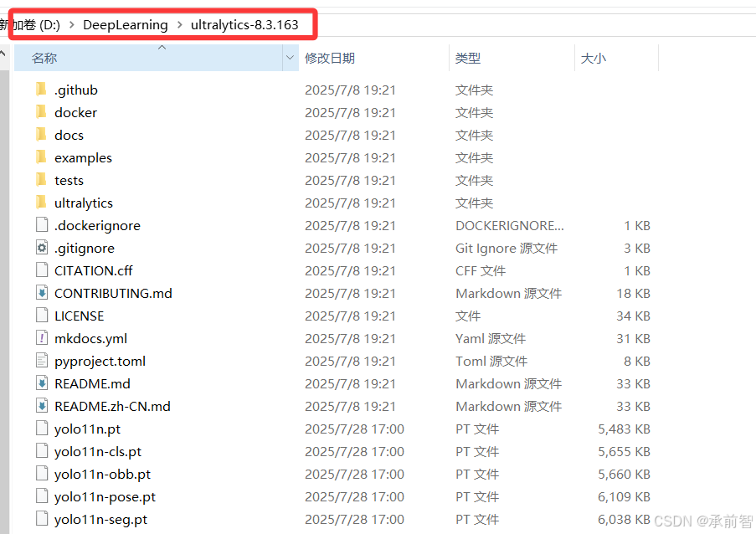Select the mkdocs.yml file name
This screenshot has height=534, width=756.
pos(90,339)
